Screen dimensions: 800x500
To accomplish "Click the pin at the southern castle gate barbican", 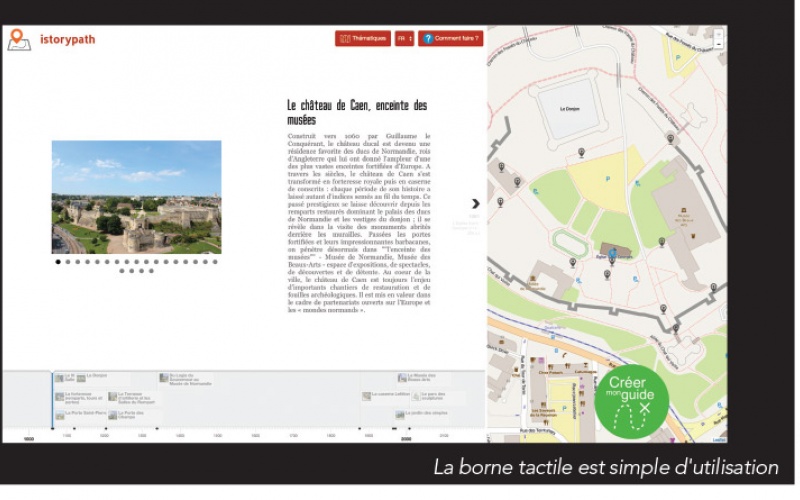I will coord(676,329).
